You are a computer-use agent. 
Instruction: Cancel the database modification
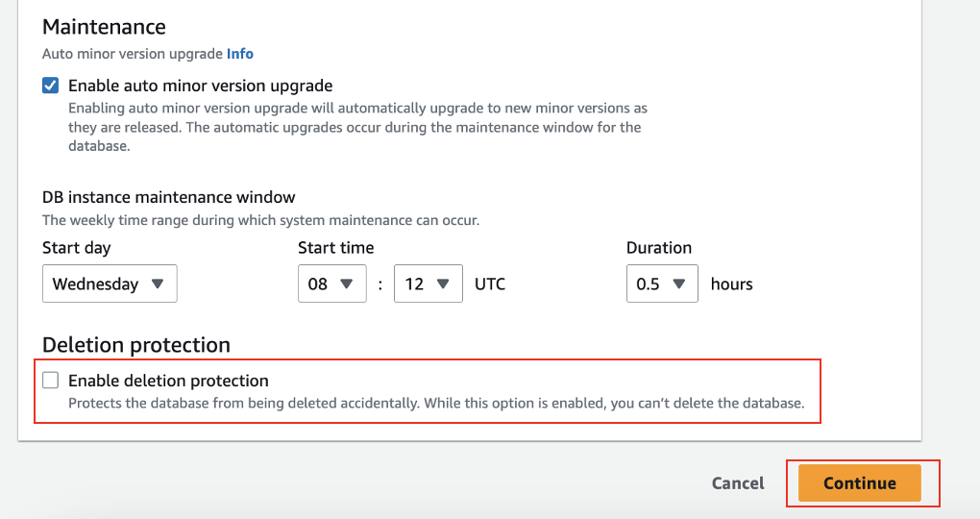(x=738, y=483)
